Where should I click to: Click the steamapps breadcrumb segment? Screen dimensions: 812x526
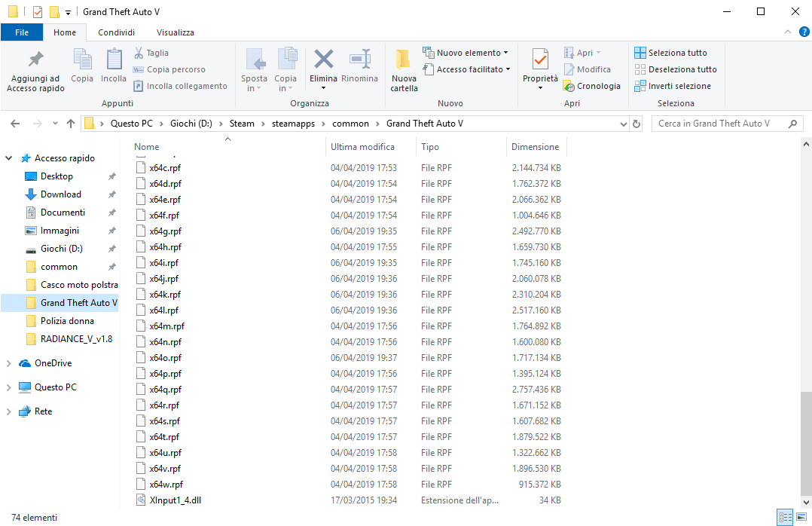(293, 124)
